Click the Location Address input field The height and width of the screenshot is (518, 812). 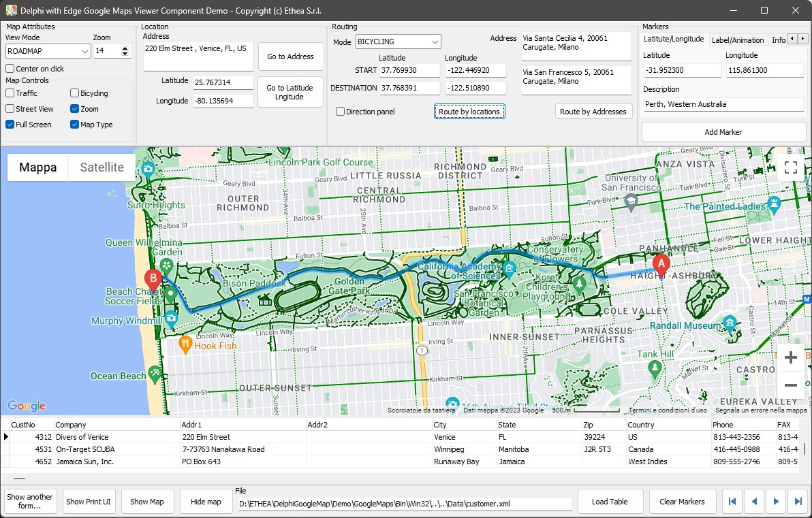click(198, 56)
